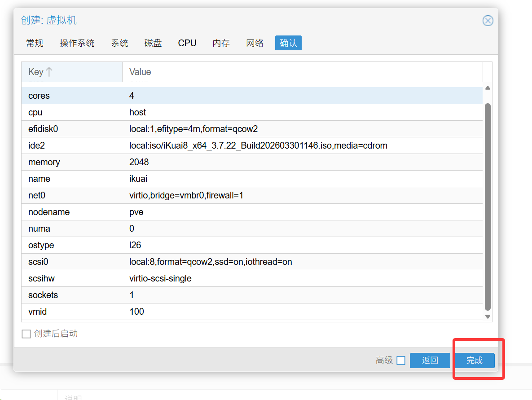Switch to the 内存 tab
This screenshot has width=532, height=400.
tap(221, 43)
